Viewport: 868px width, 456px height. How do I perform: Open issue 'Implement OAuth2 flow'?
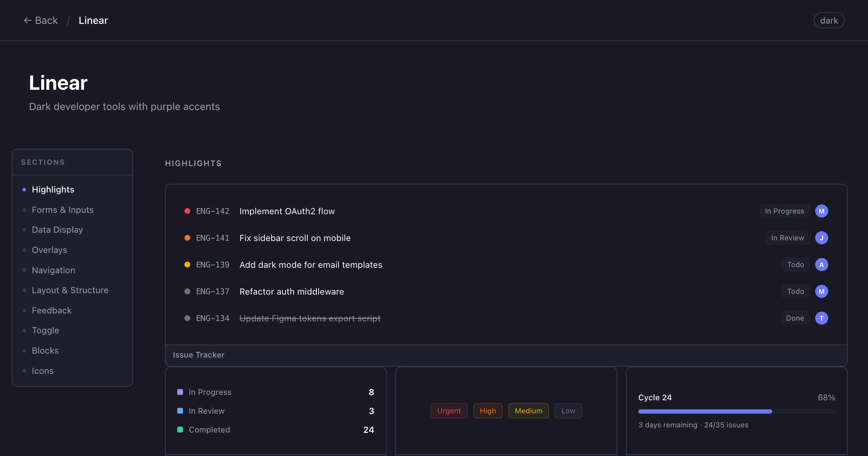point(287,211)
